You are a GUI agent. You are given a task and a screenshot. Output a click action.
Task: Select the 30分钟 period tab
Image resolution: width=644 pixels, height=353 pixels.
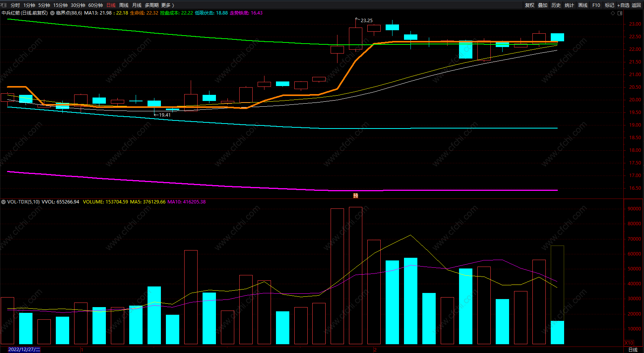pos(78,5)
